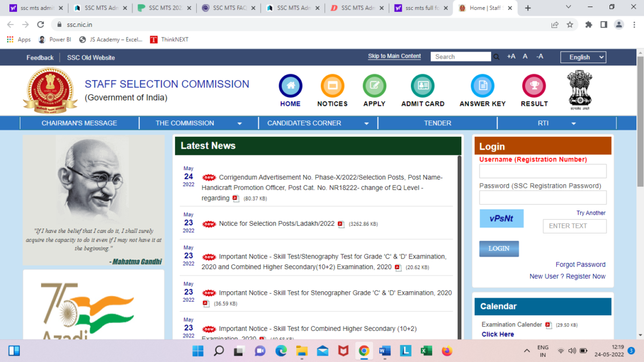Click the search magnifier icon
The width and height of the screenshot is (644, 362).
[496, 56]
